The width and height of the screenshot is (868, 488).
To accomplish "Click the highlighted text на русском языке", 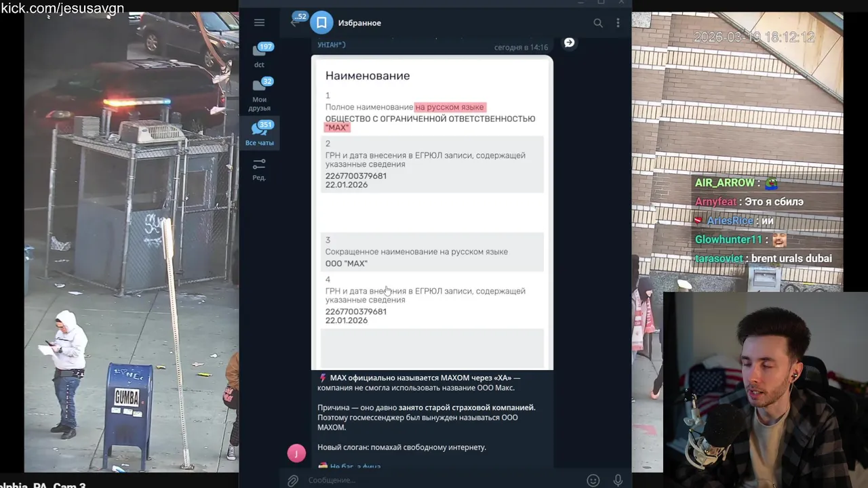I will (x=450, y=107).
